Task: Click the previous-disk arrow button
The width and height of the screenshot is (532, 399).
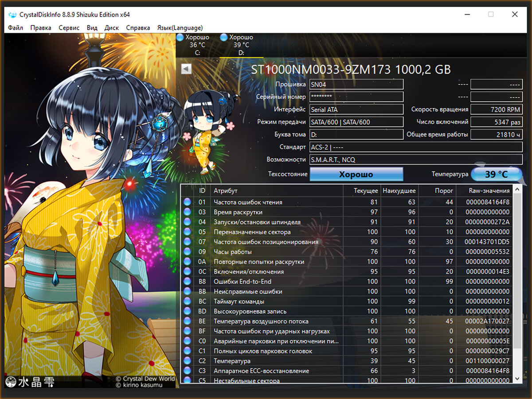Action: [186, 69]
